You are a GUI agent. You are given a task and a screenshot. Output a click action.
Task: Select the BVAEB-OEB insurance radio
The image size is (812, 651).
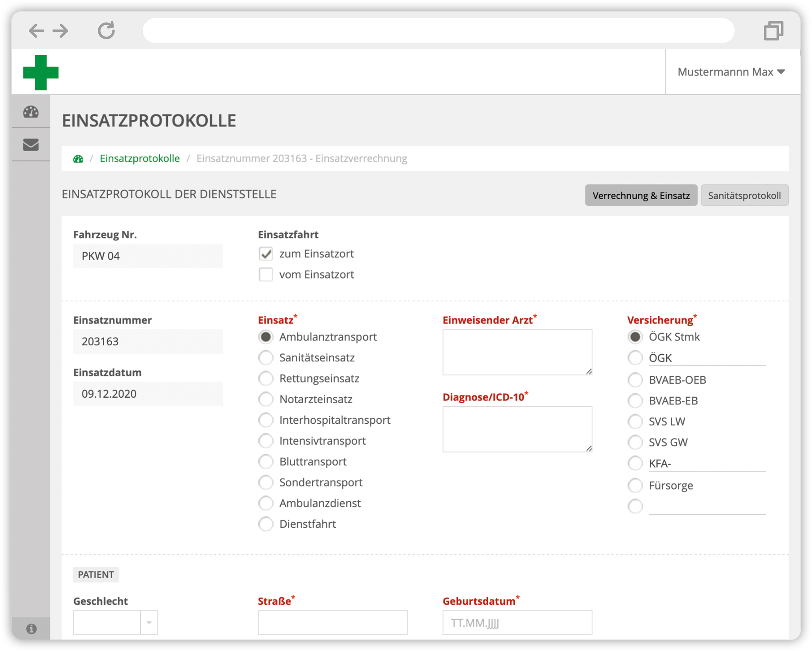pyautogui.click(x=635, y=380)
